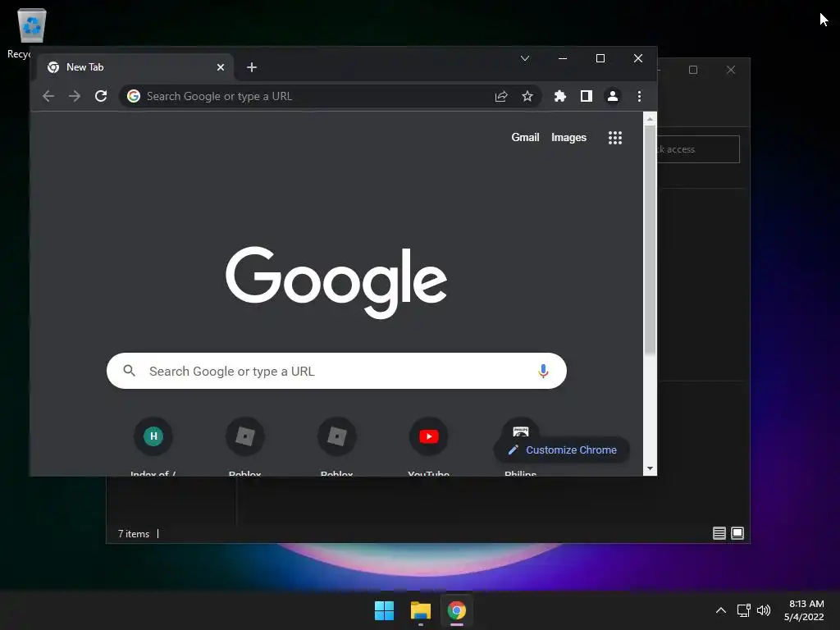Image resolution: width=840 pixels, height=630 pixels.
Task: Open the Images link
Action: (568, 138)
